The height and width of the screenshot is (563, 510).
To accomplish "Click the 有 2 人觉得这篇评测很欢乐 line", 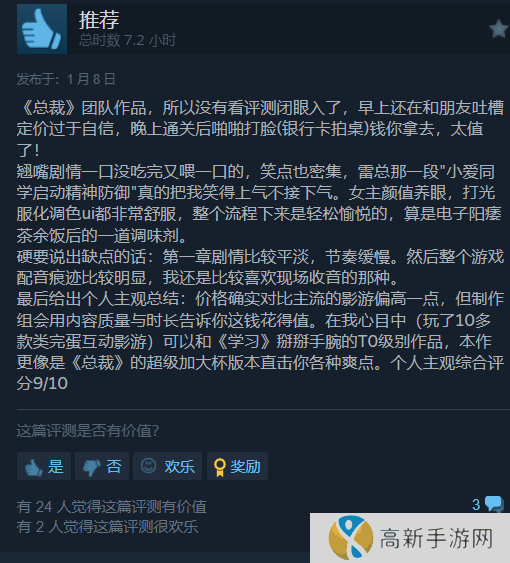I will pyautogui.click(x=107, y=527).
